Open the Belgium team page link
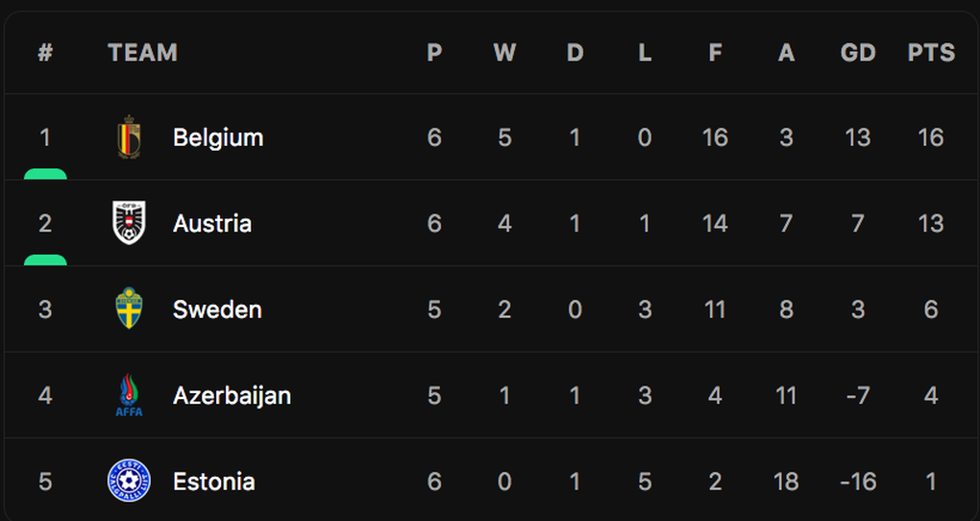980x521 pixels. pos(218,137)
